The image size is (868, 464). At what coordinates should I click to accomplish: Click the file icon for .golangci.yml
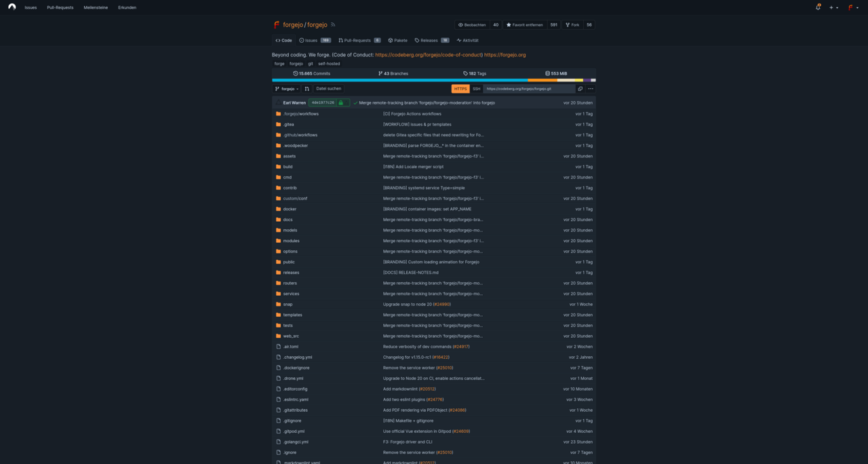[278, 442]
